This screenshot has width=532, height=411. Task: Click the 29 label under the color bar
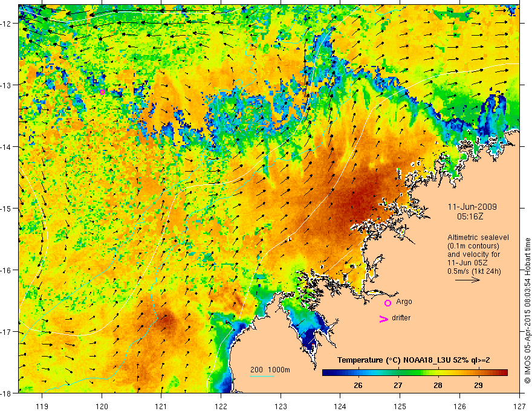tap(478, 385)
